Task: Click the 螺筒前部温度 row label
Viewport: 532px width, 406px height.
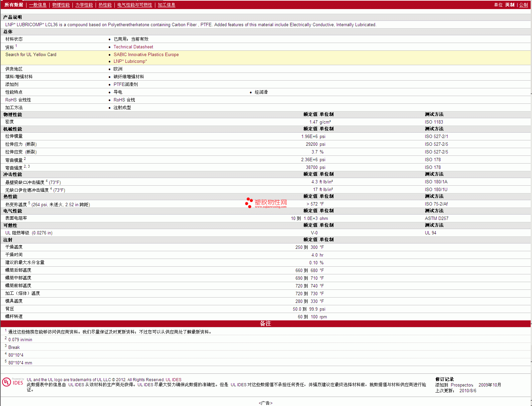Action: pos(18,285)
